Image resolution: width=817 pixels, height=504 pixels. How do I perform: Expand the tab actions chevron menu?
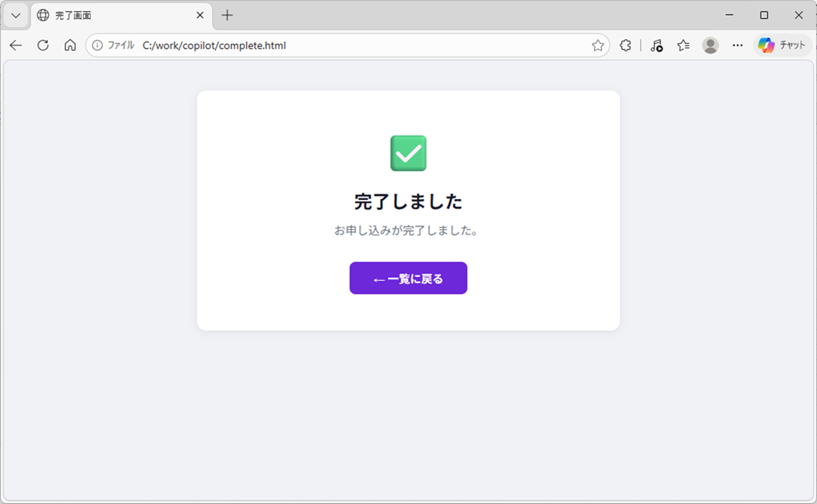click(x=16, y=15)
